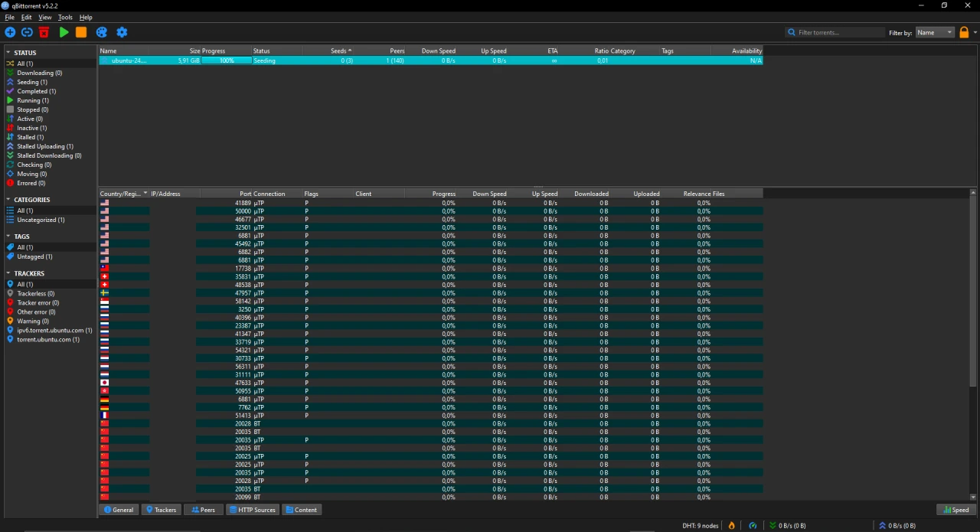The height and width of the screenshot is (532, 980).
Task: Sort peers by Country/Region column header
Action: point(124,194)
